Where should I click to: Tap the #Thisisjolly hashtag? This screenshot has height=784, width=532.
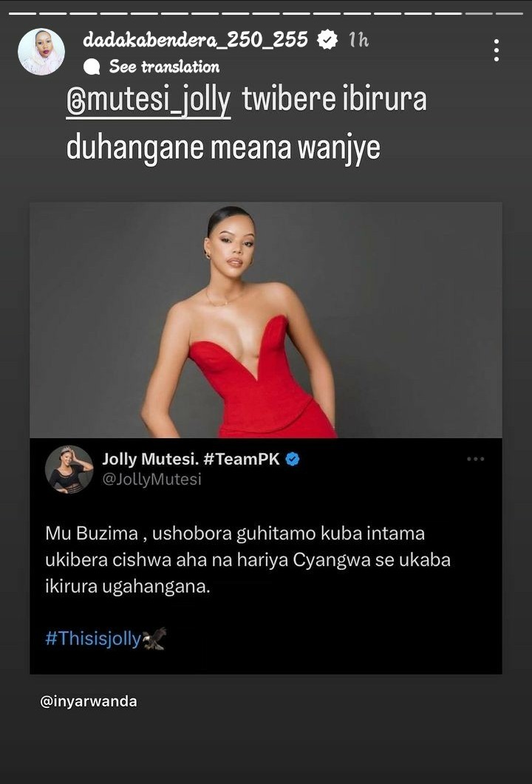click(93, 638)
